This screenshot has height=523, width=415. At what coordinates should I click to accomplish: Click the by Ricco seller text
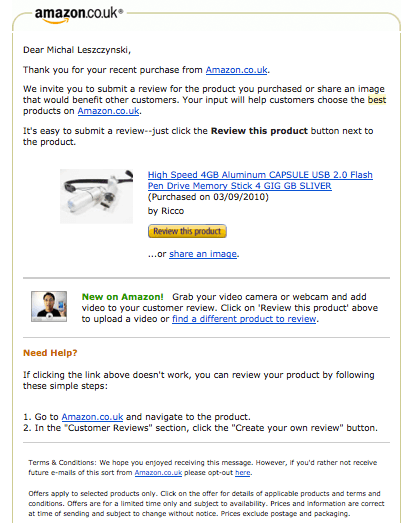click(166, 211)
